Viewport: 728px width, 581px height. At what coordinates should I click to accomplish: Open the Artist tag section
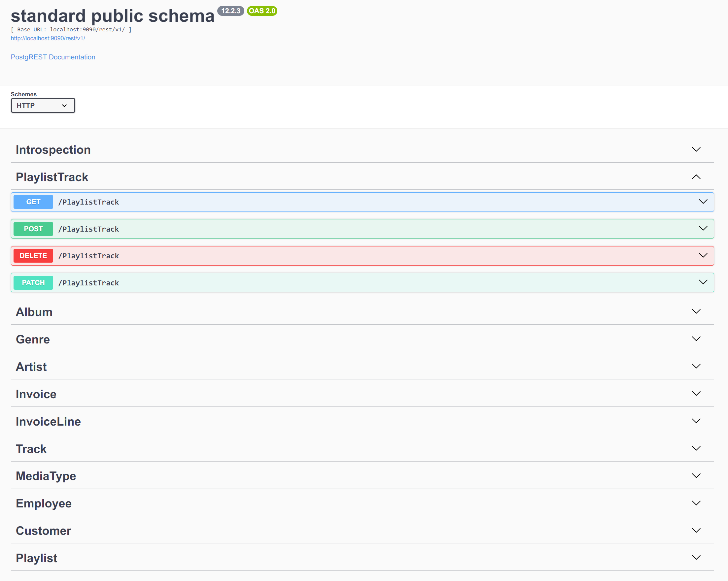coord(31,367)
